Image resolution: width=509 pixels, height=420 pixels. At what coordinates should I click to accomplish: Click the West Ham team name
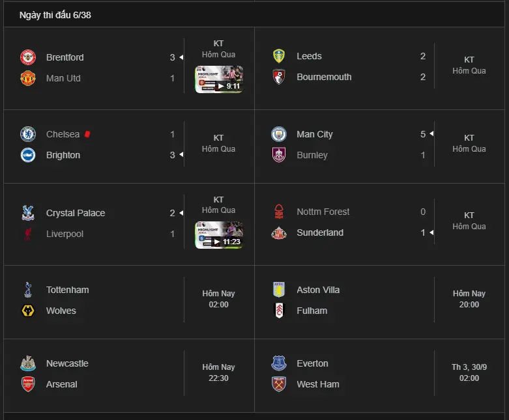pyautogui.click(x=317, y=384)
